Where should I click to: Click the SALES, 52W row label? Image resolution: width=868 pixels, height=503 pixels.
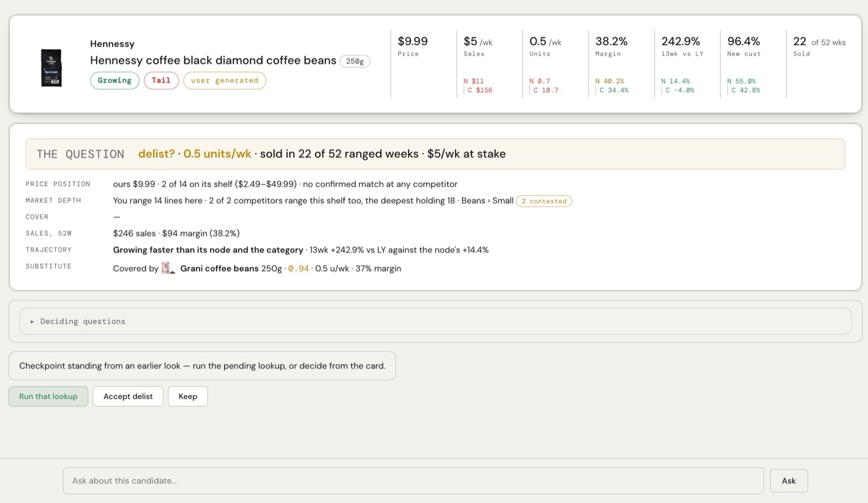click(x=48, y=233)
